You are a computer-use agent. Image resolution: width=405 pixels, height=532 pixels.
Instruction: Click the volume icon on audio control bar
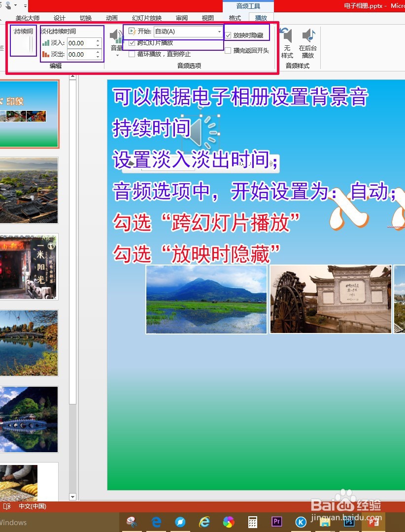pyautogui.click(x=270, y=164)
